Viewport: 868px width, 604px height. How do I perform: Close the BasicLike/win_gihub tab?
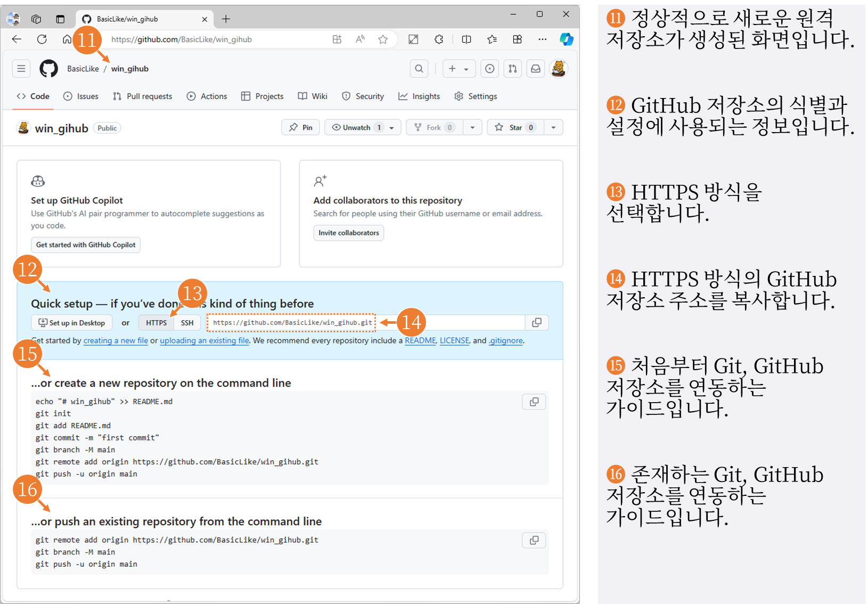[x=204, y=19]
